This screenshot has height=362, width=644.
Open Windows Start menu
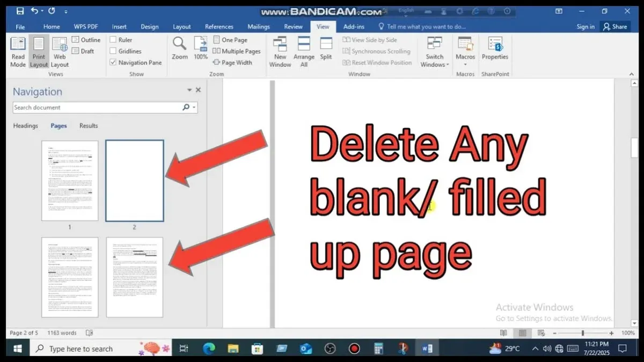coord(17,349)
